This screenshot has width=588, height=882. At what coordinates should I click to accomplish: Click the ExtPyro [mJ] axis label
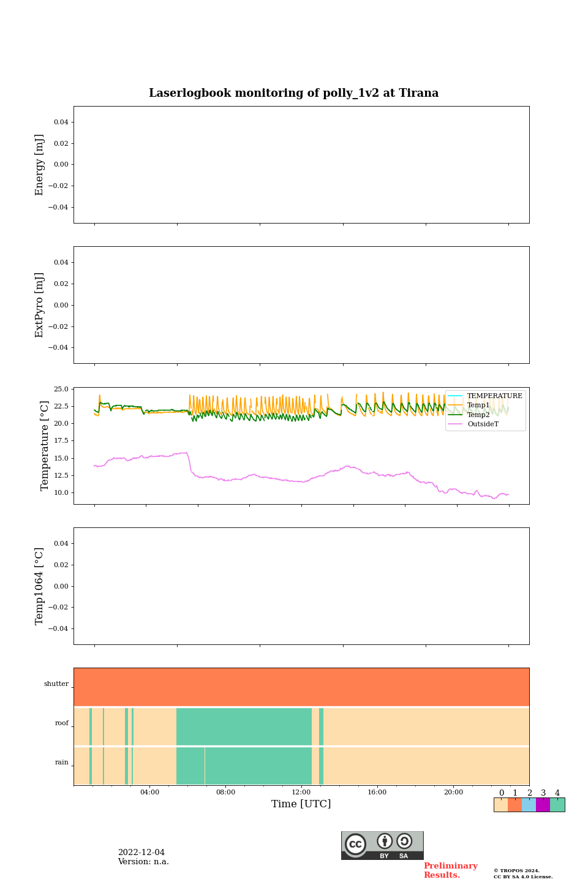click(39, 305)
